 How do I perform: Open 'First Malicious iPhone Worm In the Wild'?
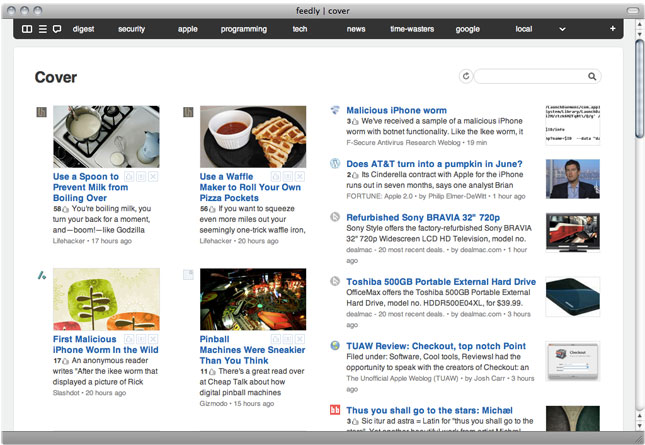[105, 345]
